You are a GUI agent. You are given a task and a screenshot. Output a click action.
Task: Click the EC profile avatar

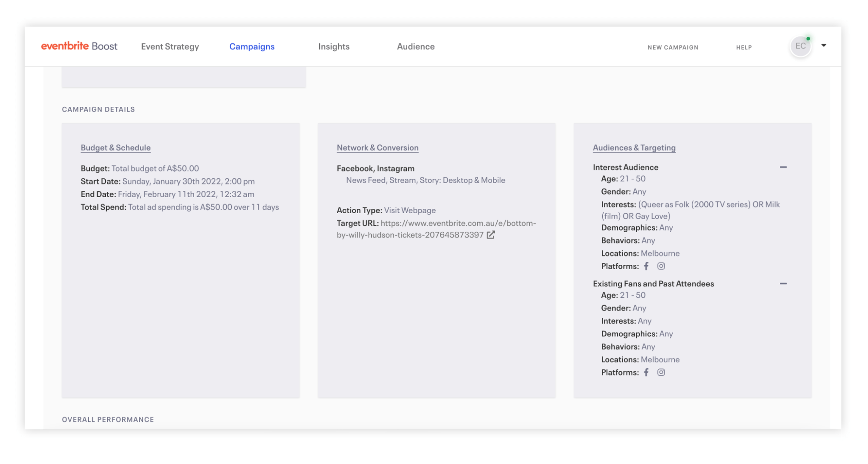[801, 46]
